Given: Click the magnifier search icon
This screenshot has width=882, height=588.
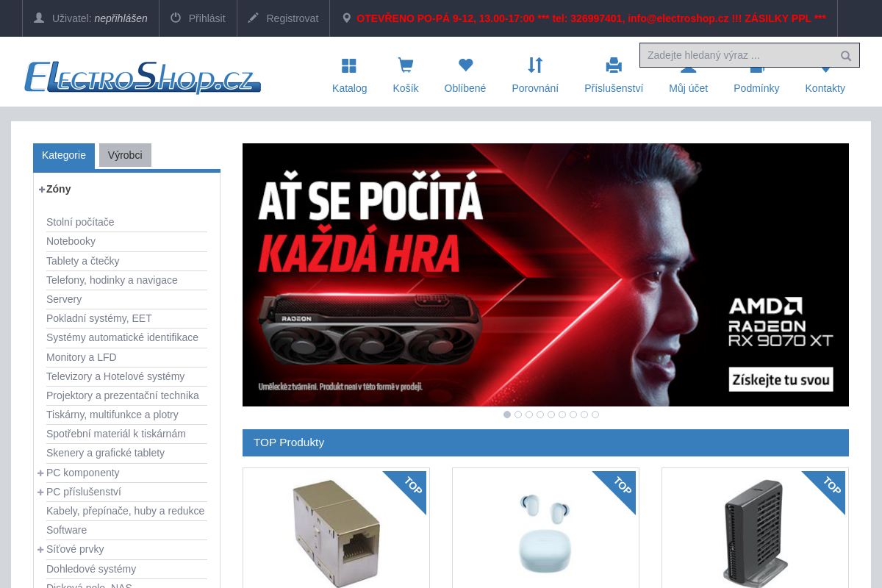Looking at the screenshot, I should pos(847,54).
